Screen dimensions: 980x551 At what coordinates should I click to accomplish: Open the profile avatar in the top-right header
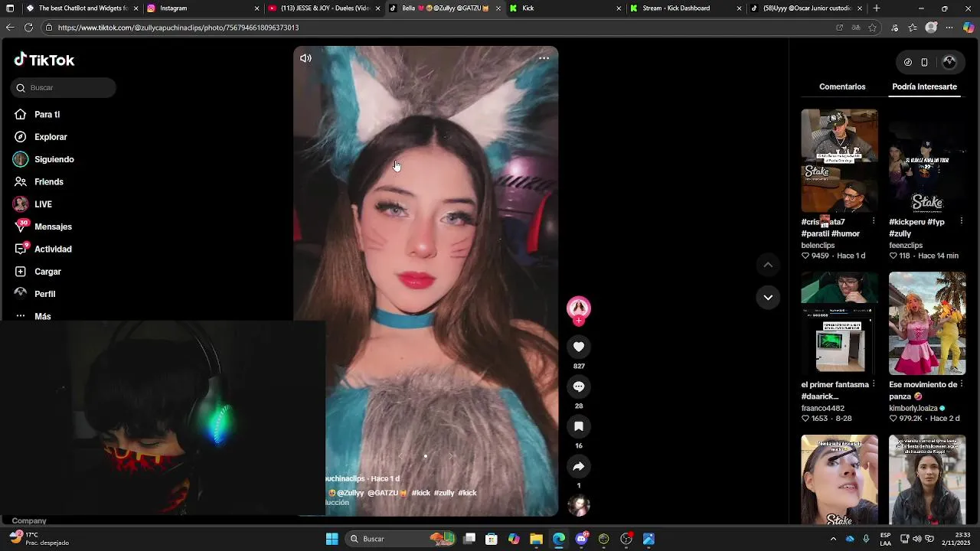[949, 62]
